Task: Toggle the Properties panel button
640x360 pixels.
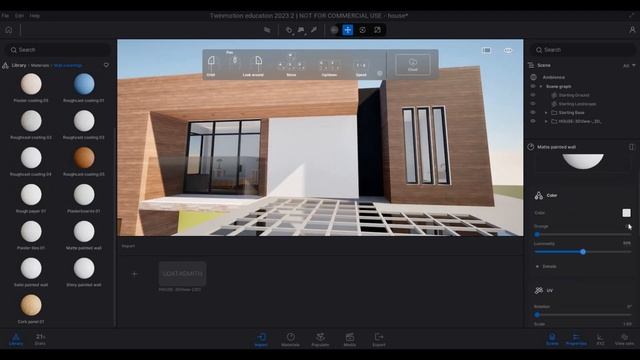Action: pyautogui.click(x=576, y=339)
